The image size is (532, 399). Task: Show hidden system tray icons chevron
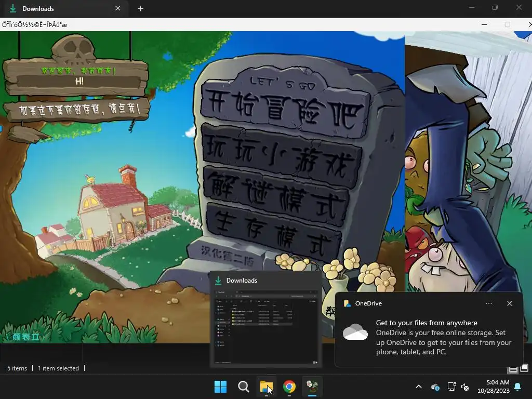click(419, 387)
